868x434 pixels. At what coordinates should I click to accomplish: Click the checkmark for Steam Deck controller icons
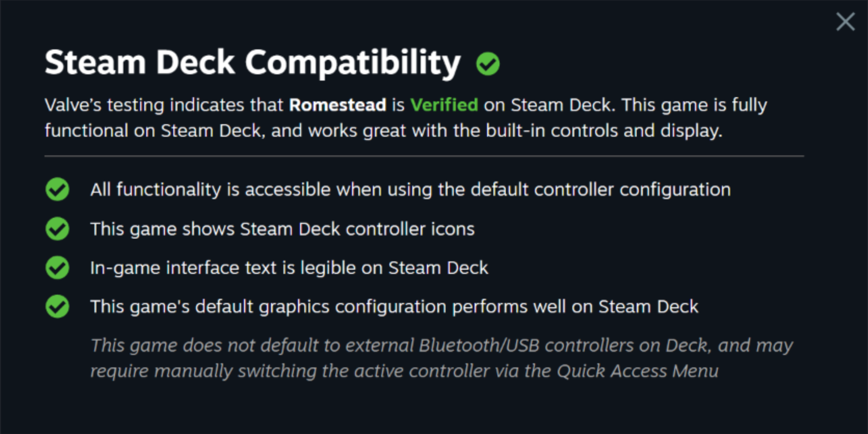pyautogui.click(x=57, y=229)
